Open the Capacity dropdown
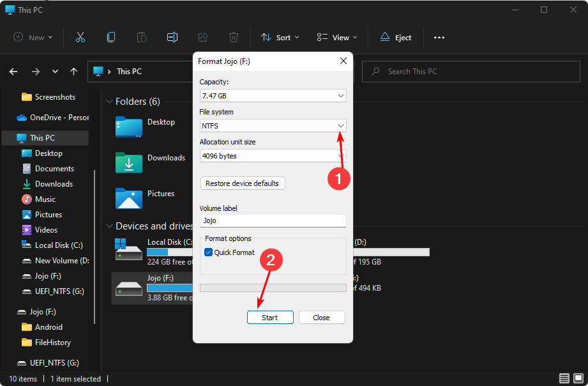The image size is (588, 386). (x=273, y=96)
